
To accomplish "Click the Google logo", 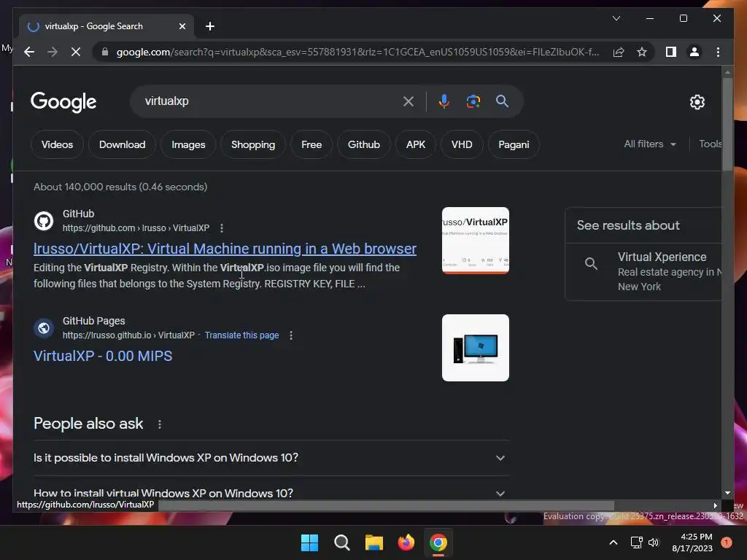I will 63,101.
